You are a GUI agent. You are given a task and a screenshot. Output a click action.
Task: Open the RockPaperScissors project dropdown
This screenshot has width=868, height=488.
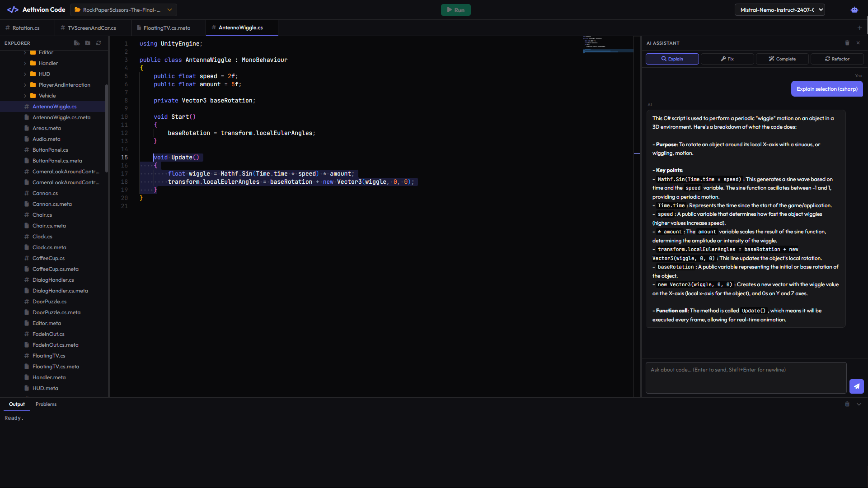[x=123, y=9]
